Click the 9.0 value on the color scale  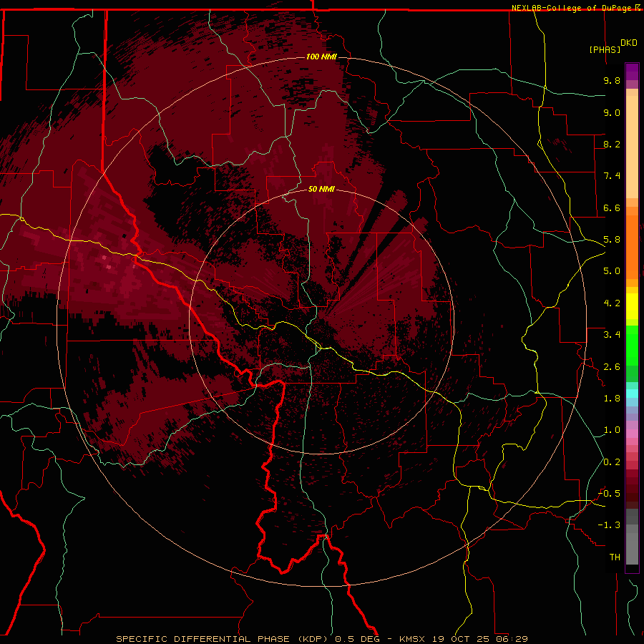(612, 112)
